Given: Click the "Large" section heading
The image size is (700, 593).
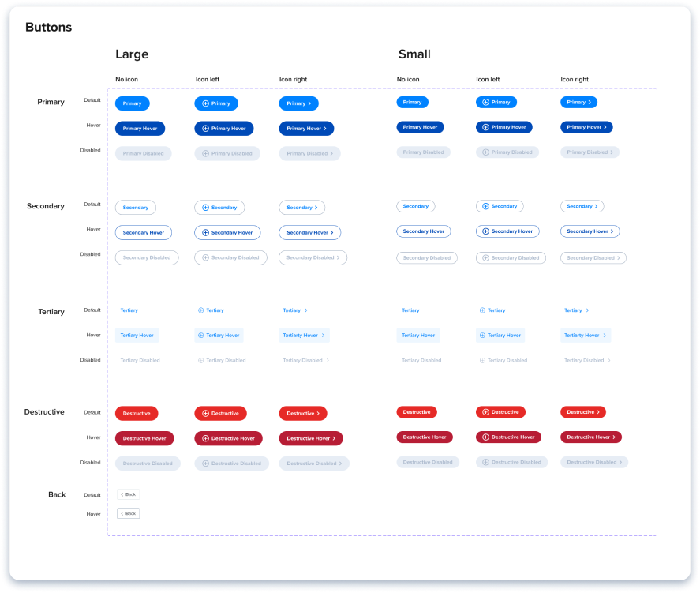Looking at the screenshot, I should click(132, 54).
